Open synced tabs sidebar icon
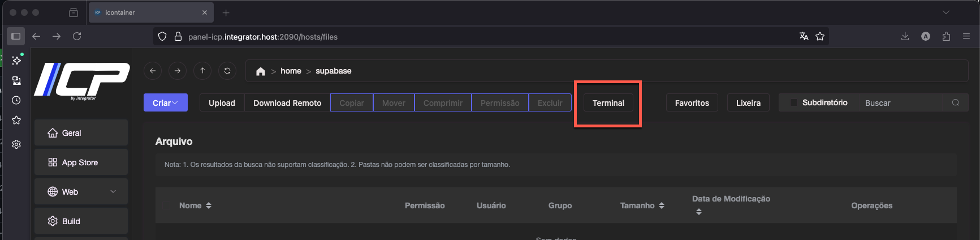980x240 pixels. tap(16, 80)
